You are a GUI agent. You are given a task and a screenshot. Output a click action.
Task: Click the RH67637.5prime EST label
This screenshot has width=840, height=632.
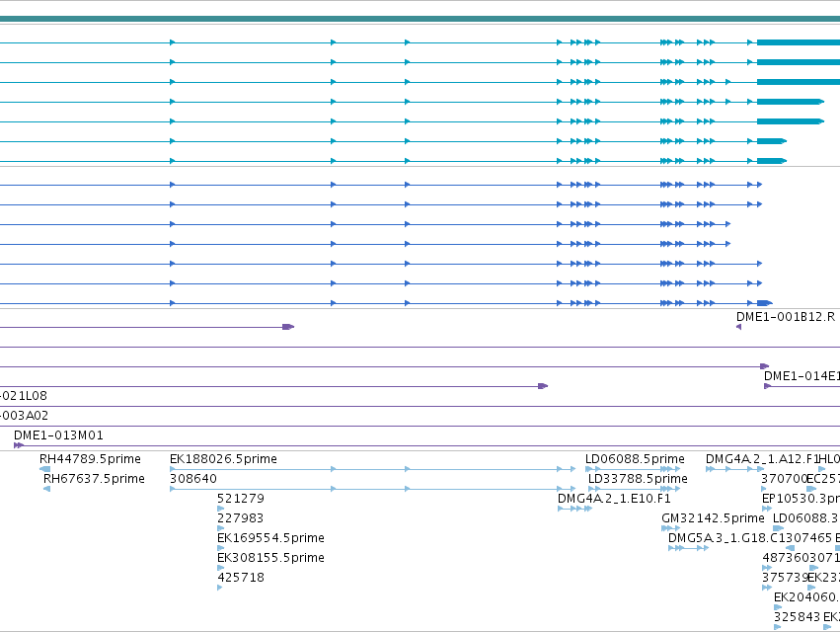coord(94,479)
